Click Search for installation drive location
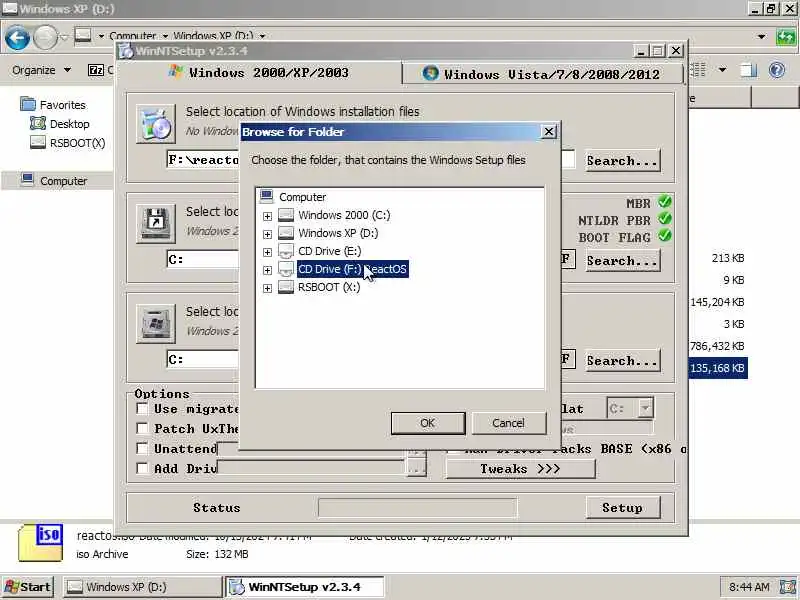This screenshot has width=800, height=600. (622, 361)
